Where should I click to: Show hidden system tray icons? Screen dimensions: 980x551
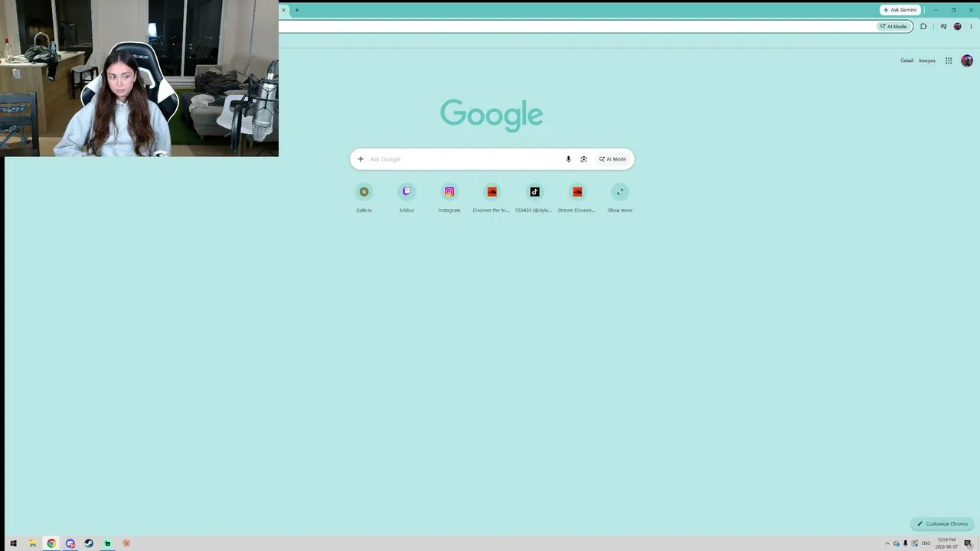point(887,543)
